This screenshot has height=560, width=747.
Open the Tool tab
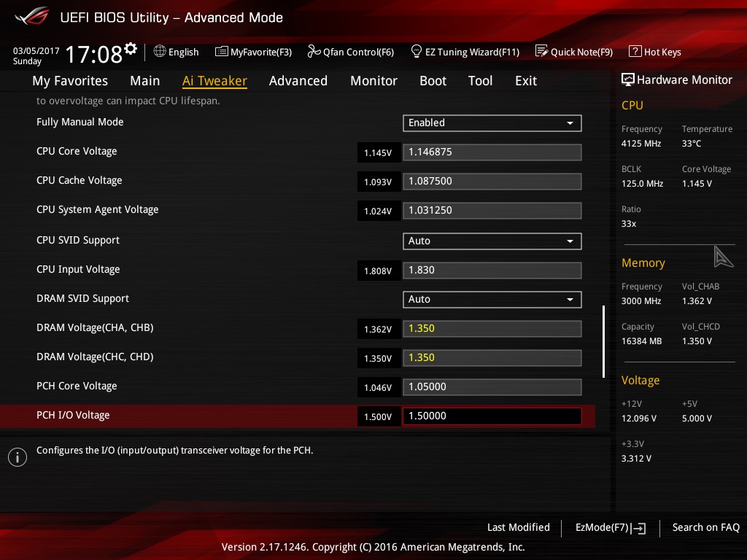(480, 81)
